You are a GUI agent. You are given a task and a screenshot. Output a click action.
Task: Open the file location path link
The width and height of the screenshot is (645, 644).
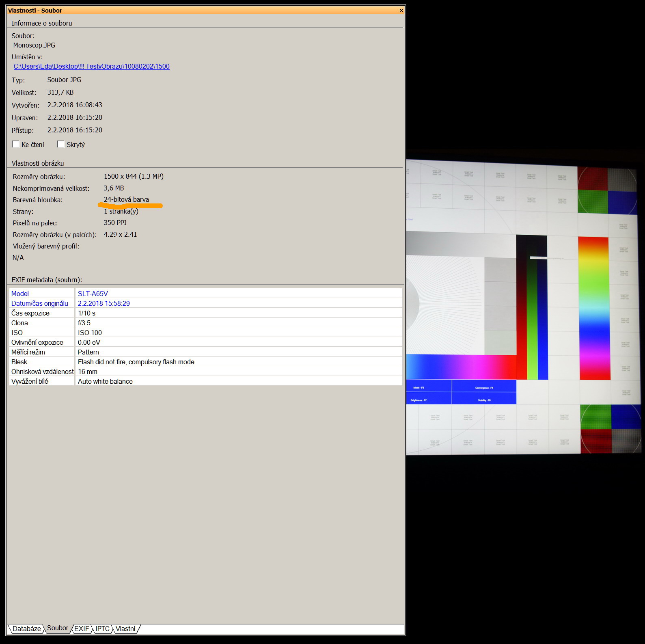click(91, 67)
